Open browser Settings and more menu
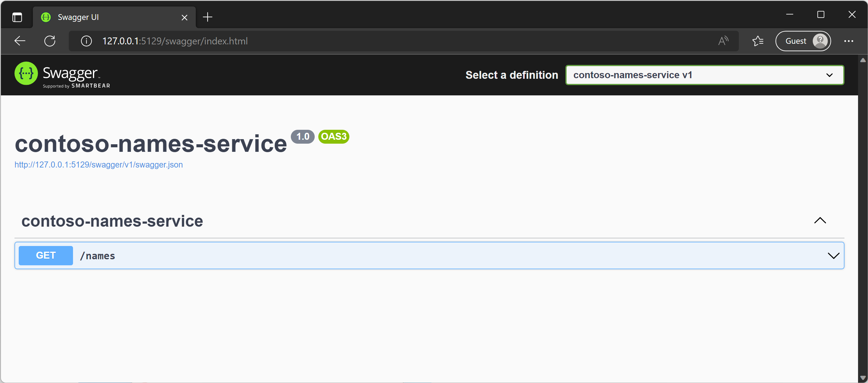This screenshot has width=868, height=383. [848, 41]
